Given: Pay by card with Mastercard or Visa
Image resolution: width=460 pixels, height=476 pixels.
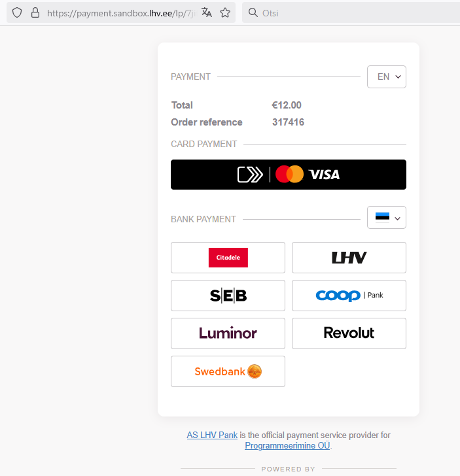Looking at the screenshot, I should [x=288, y=175].
